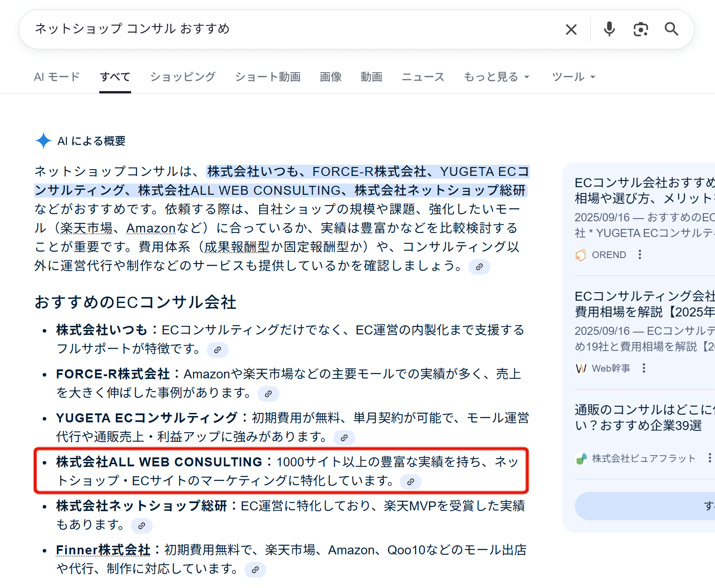Open source link icon after YUGETA description

click(x=344, y=438)
